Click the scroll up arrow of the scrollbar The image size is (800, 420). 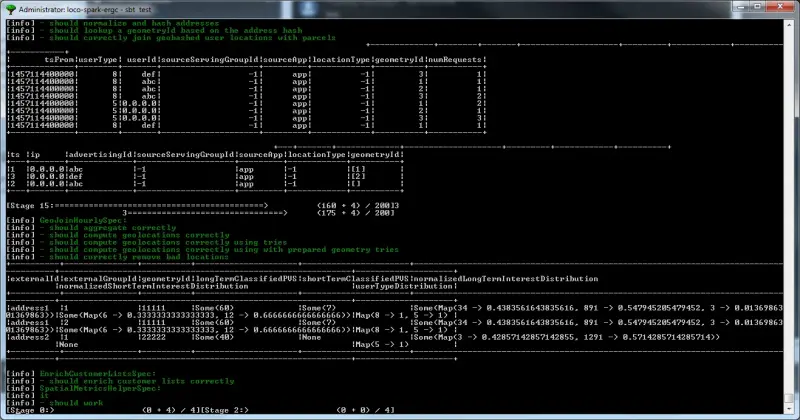click(789, 23)
